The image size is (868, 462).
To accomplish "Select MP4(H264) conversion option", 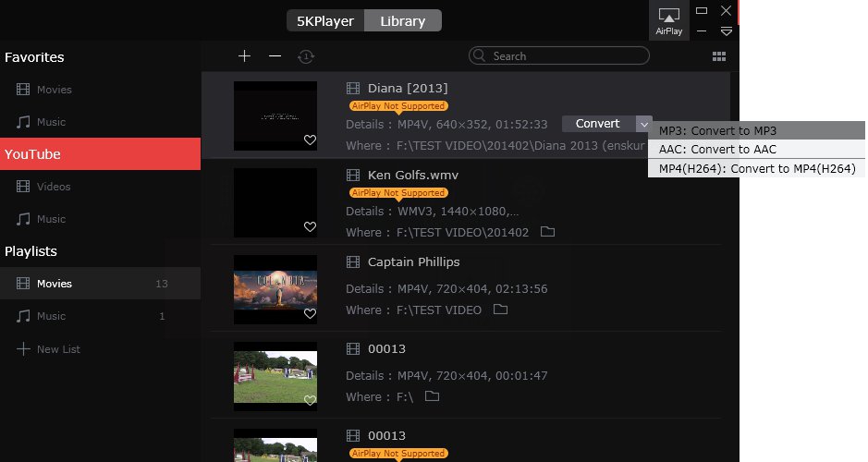I will click(x=756, y=168).
